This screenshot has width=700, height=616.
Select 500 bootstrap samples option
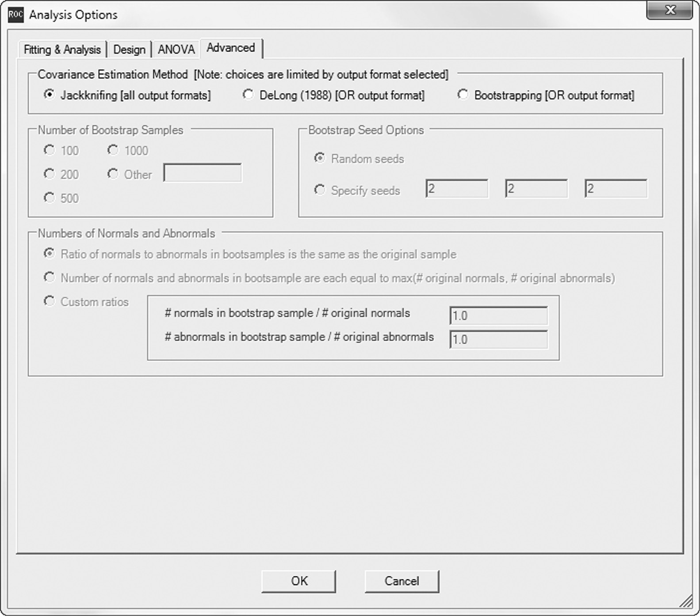pyautogui.click(x=50, y=198)
